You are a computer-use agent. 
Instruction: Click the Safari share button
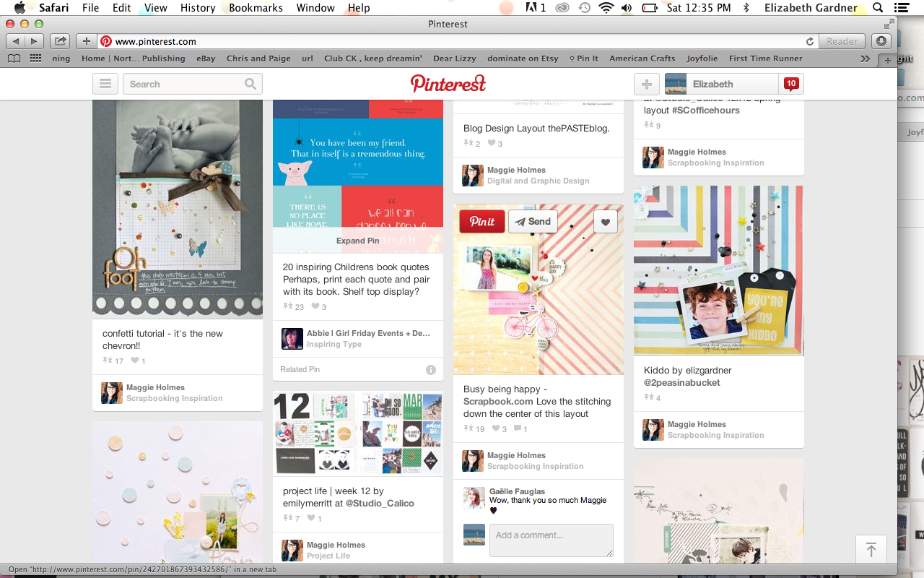pos(61,41)
